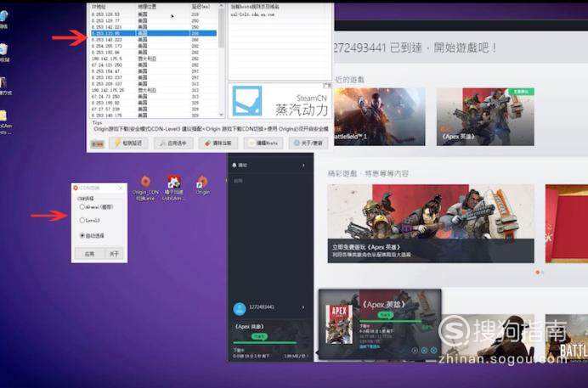Select the Akamai (recommended) CDN radio option

(x=96, y=206)
